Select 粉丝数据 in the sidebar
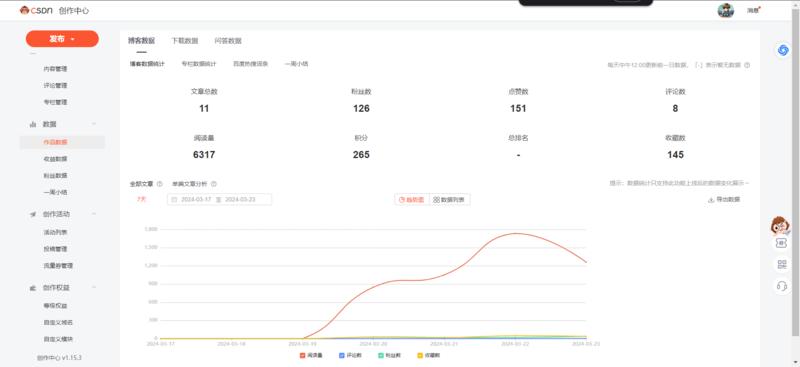This screenshot has width=800, height=367. click(55, 176)
